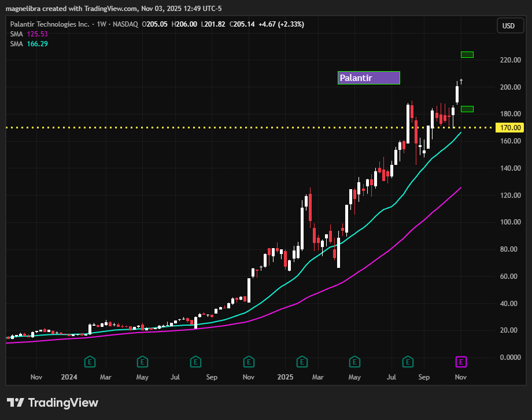Click the L201.82 low value

click(x=213, y=24)
